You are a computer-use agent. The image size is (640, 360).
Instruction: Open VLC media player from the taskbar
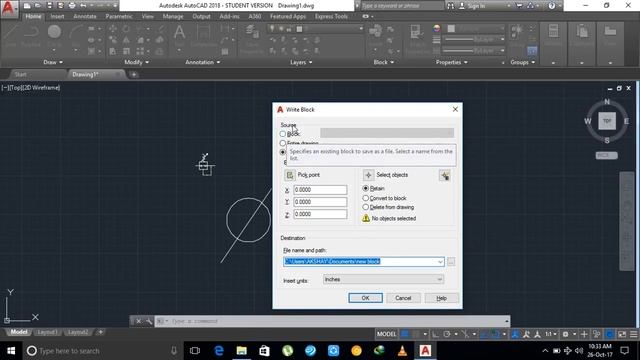coord(402,351)
